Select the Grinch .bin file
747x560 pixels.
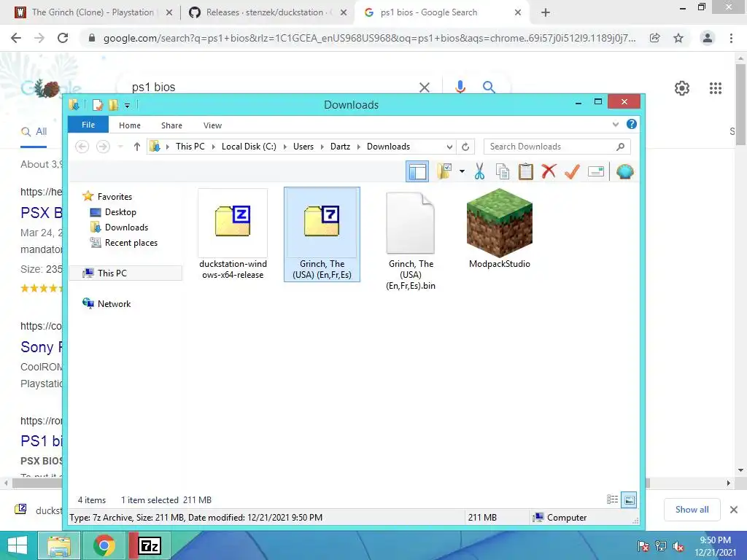coord(411,241)
